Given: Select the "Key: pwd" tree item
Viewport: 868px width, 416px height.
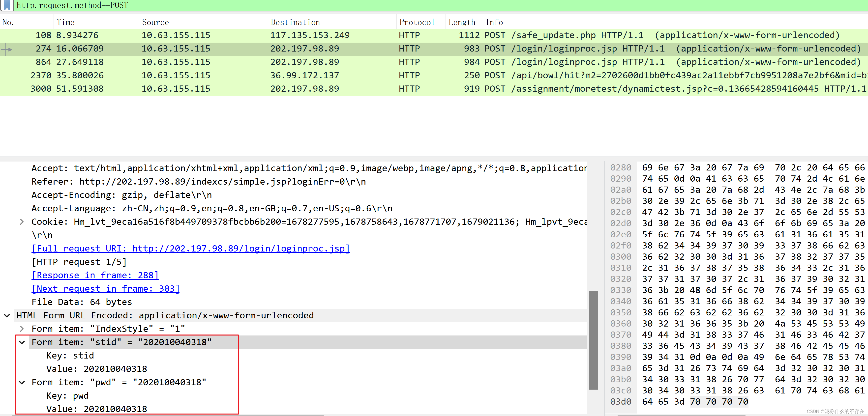Looking at the screenshot, I should [67, 396].
